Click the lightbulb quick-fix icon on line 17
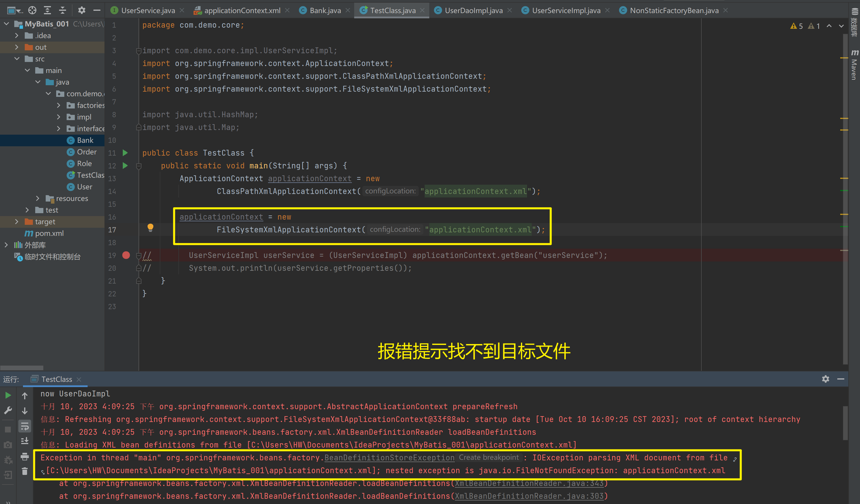 (150, 227)
